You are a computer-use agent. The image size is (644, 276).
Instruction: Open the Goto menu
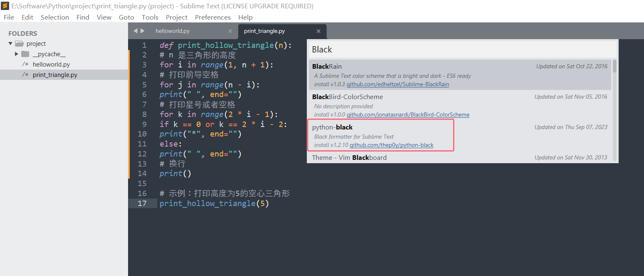coord(126,17)
